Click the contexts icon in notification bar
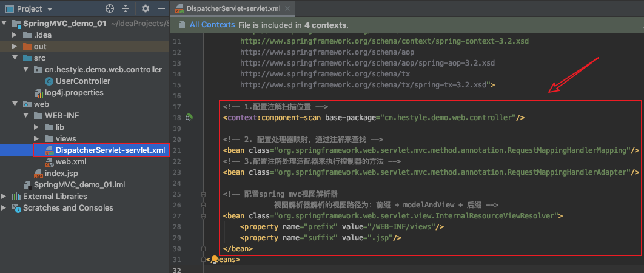Viewport: 644px width, 273px height. tap(183, 25)
